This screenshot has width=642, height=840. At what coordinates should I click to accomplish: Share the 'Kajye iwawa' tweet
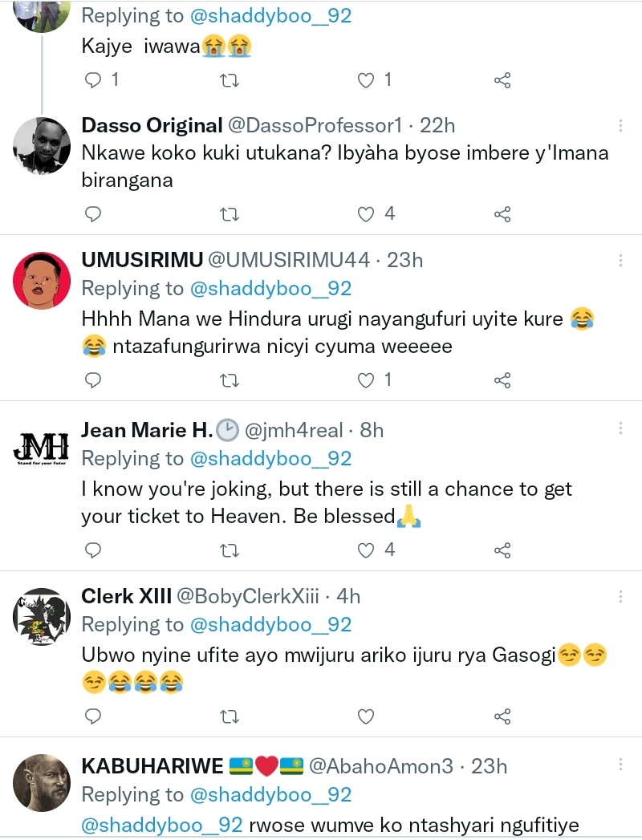502,80
